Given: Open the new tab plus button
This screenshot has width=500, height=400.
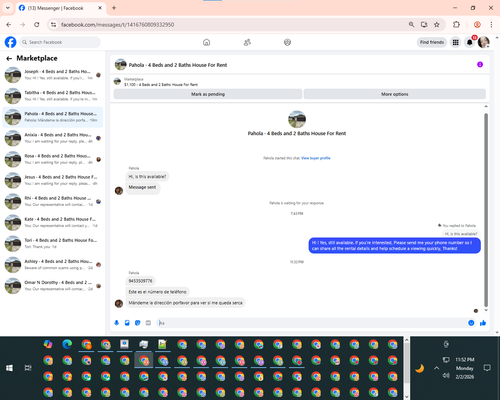Looking at the screenshot, I should [x=114, y=8].
